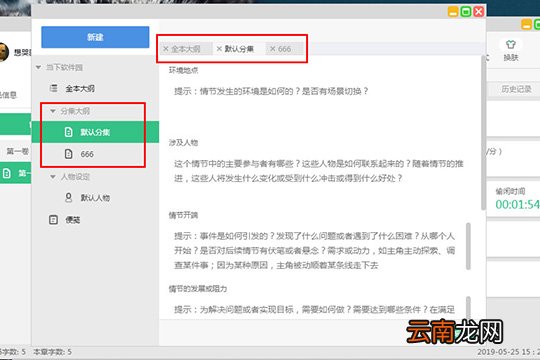Viewport: 540px width, 360px height.
Task: Maximize the outline window with green button
Action: tap(466, 11)
